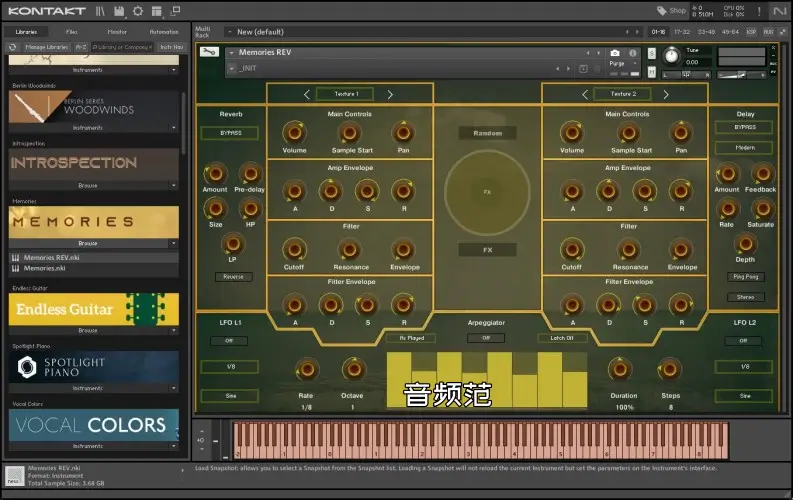793x500 pixels.
Task: Click the Random button
Action: pos(488,133)
